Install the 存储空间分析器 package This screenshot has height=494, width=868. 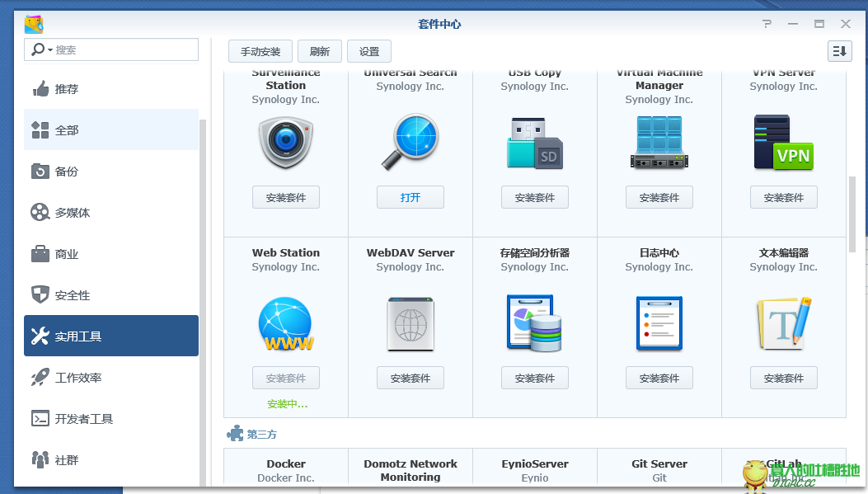point(535,378)
